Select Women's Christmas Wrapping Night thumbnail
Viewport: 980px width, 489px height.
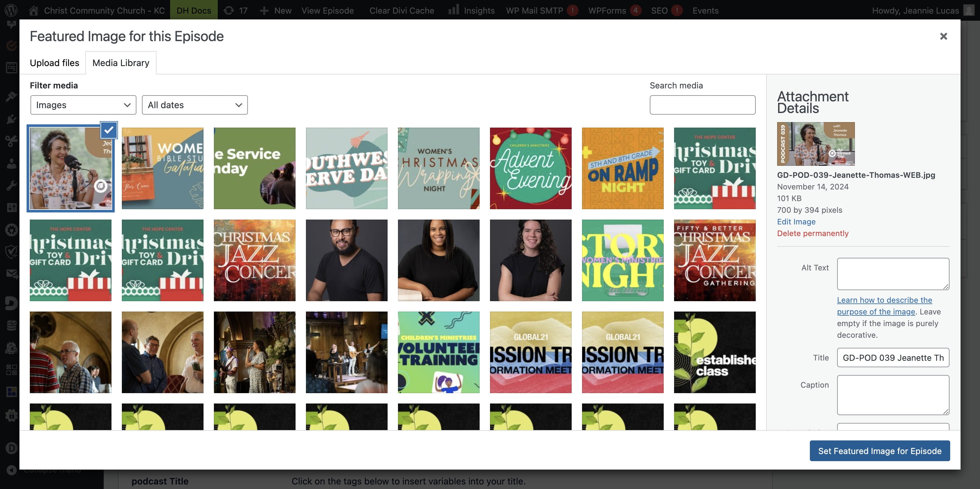coord(439,168)
